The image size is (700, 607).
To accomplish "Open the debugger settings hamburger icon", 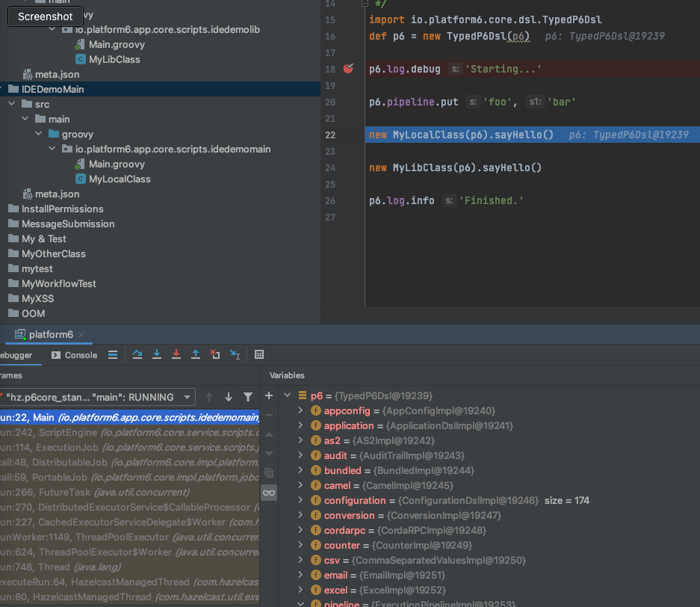I will pos(114,354).
